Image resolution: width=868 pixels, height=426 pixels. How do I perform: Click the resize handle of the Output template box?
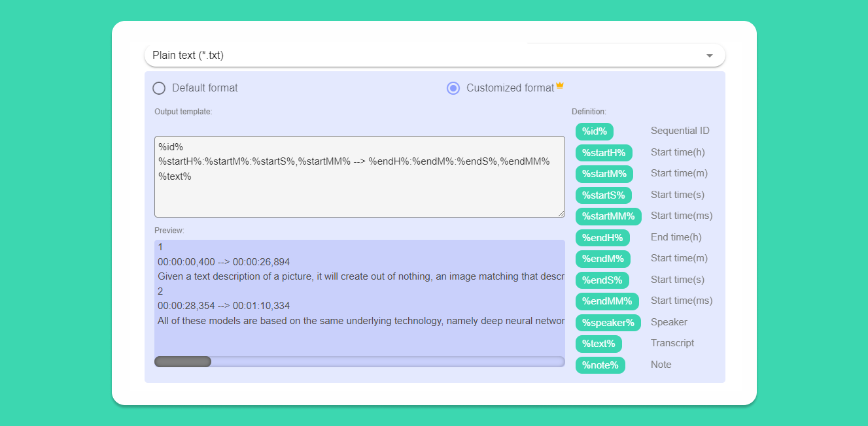pos(561,214)
